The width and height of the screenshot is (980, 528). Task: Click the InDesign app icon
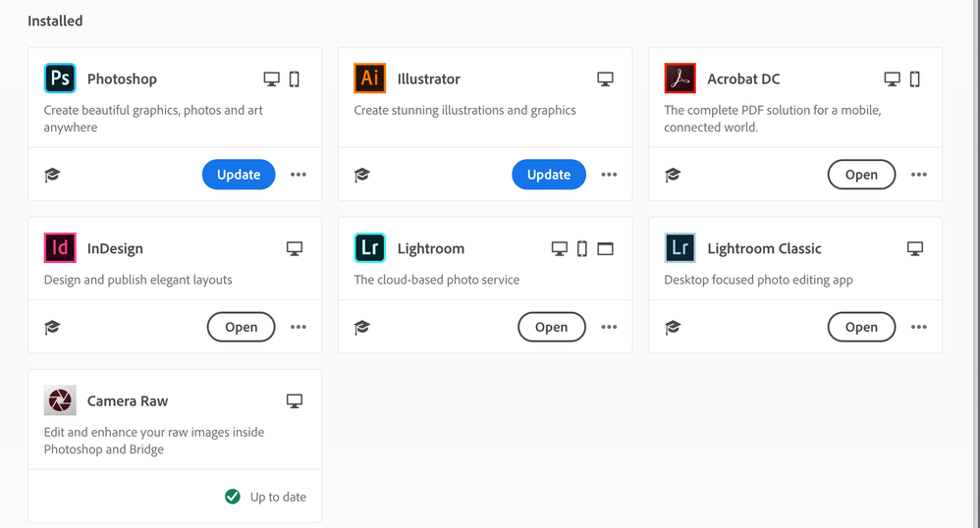(x=60, y=248)
